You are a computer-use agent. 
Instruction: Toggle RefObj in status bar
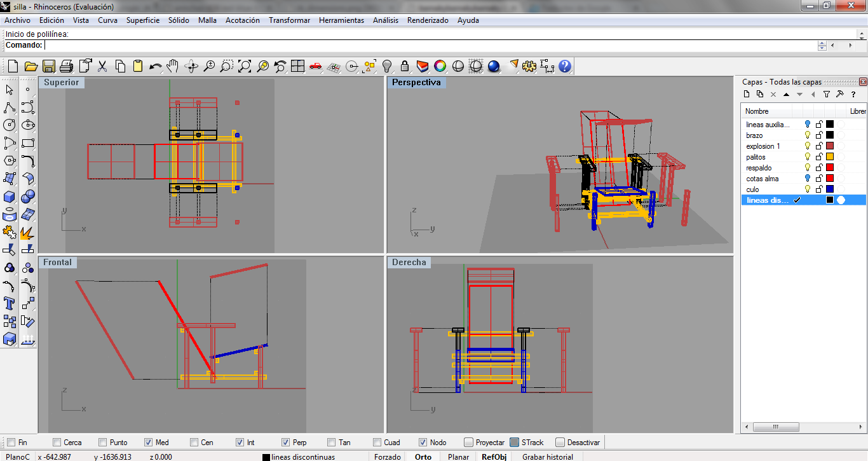tap(494, 457)
